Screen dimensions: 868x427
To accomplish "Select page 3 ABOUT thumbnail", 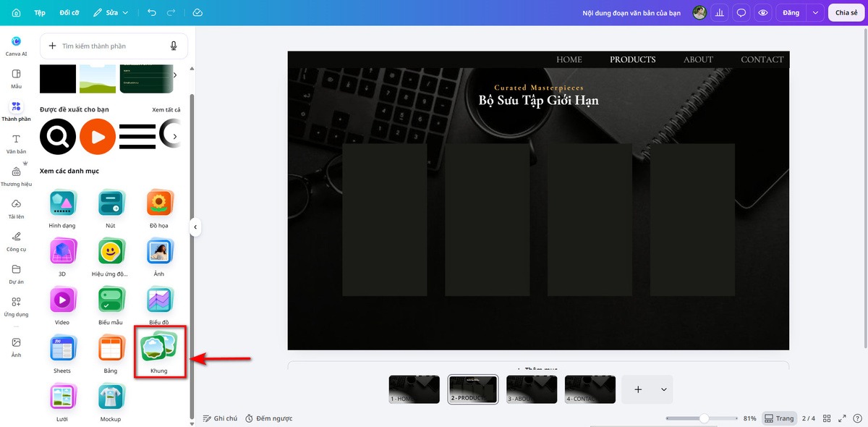I will (x=532, y=389).
